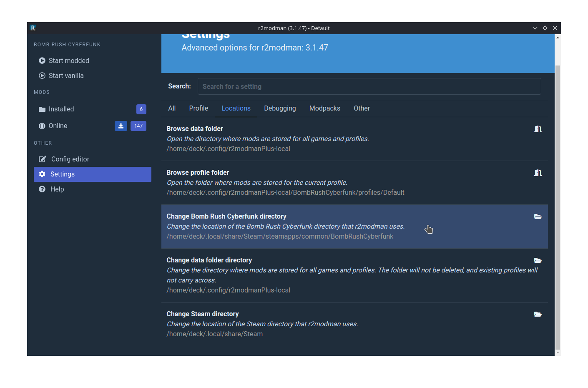
Task: Close the r2modman window
Action: [555, 28]
